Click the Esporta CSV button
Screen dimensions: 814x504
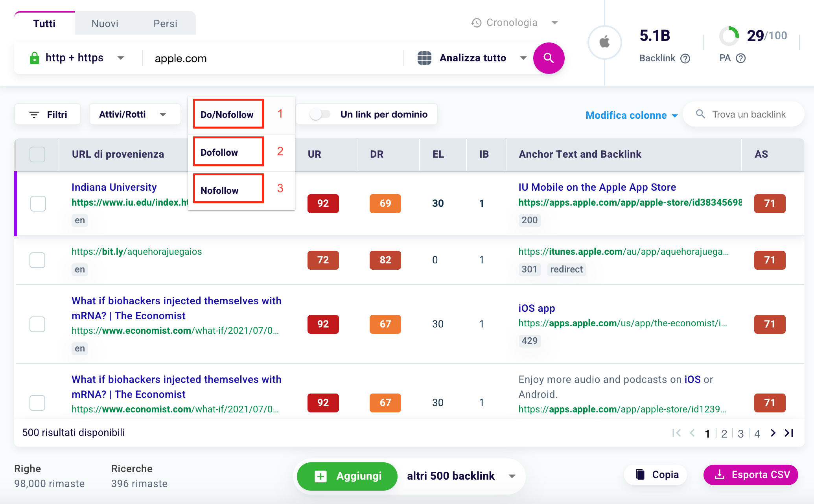click(751, 475)
